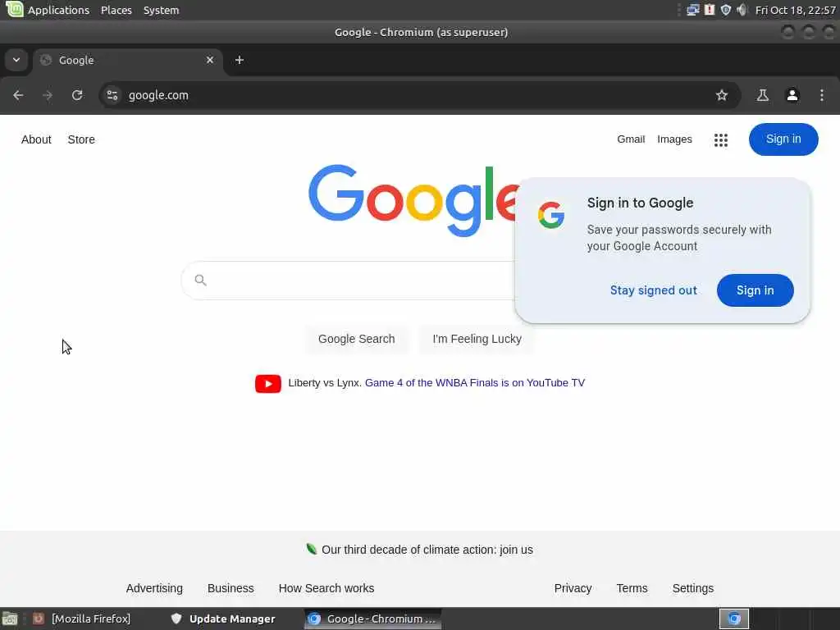Click the green leaf climate icon

pyautogui.click(x=311, y=549)
